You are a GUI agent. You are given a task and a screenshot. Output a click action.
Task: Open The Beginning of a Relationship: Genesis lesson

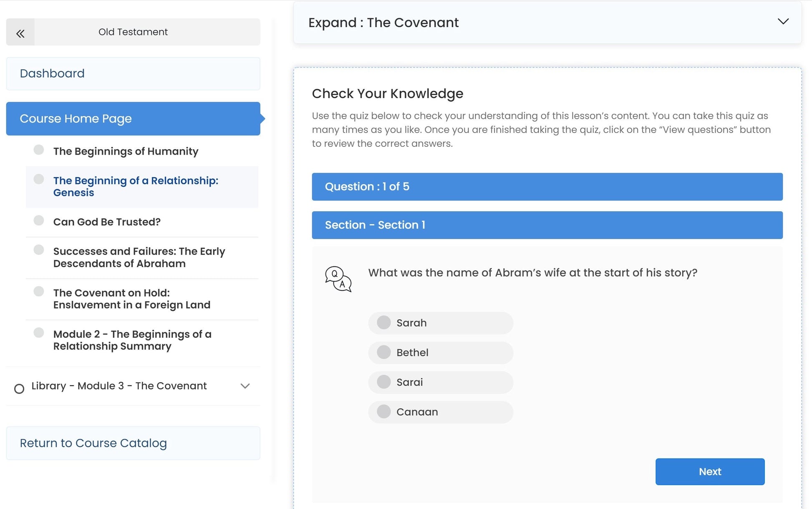pos(136,186)
